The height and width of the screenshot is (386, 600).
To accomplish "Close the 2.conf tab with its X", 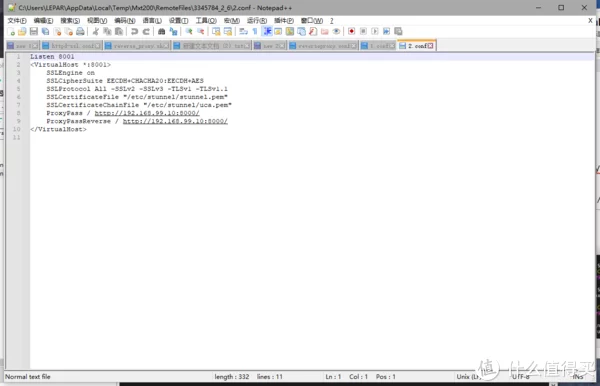I will pyautogui.click(x=430, y=46).
